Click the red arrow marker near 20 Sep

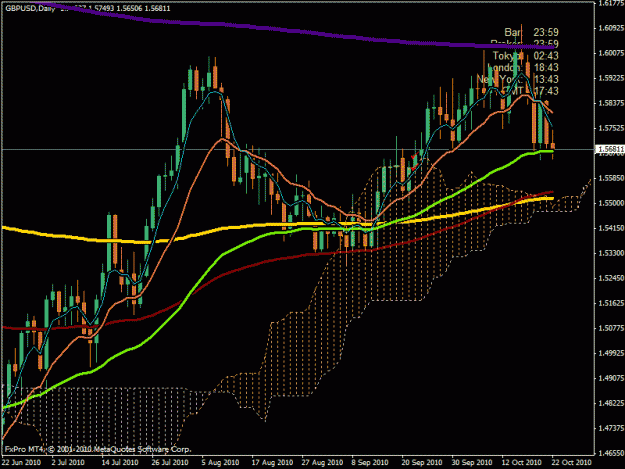coord(415,155)
